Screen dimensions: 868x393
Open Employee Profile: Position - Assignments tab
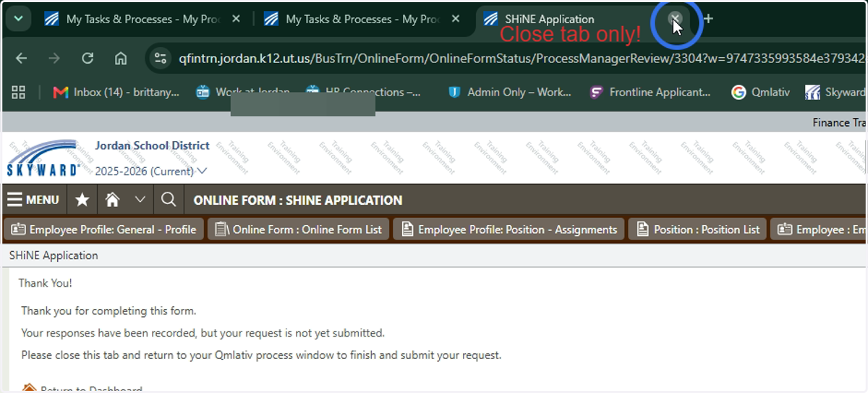509,229
